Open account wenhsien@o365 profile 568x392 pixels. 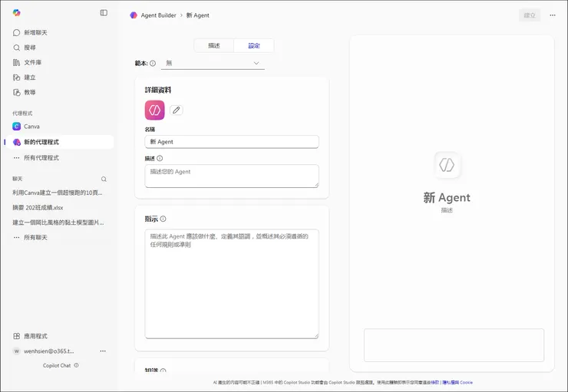pyautogui.click(x=44, y=351)
